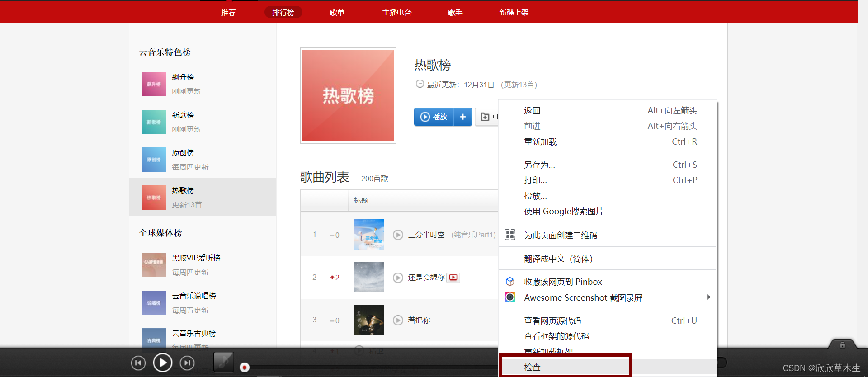Click the 原创榜 text link

[183, 153]
